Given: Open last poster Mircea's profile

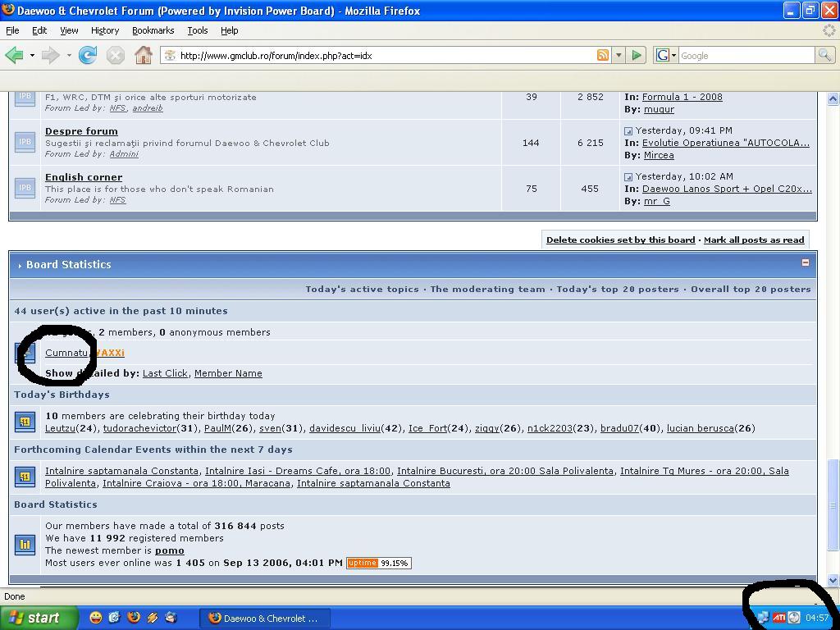Looking at the screenshot, I should 659,155.
